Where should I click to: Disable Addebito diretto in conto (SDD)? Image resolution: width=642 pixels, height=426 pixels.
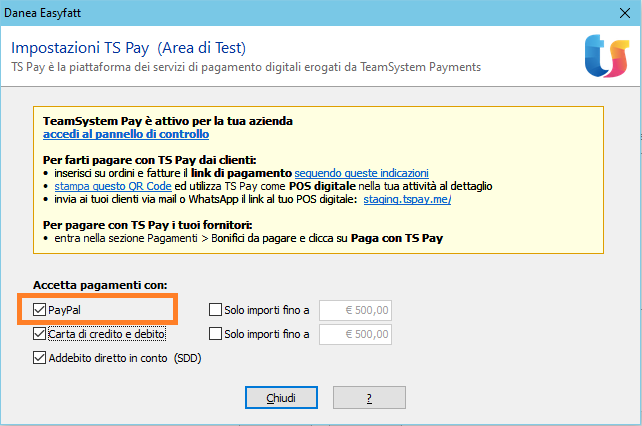click(x=39, y=358)
